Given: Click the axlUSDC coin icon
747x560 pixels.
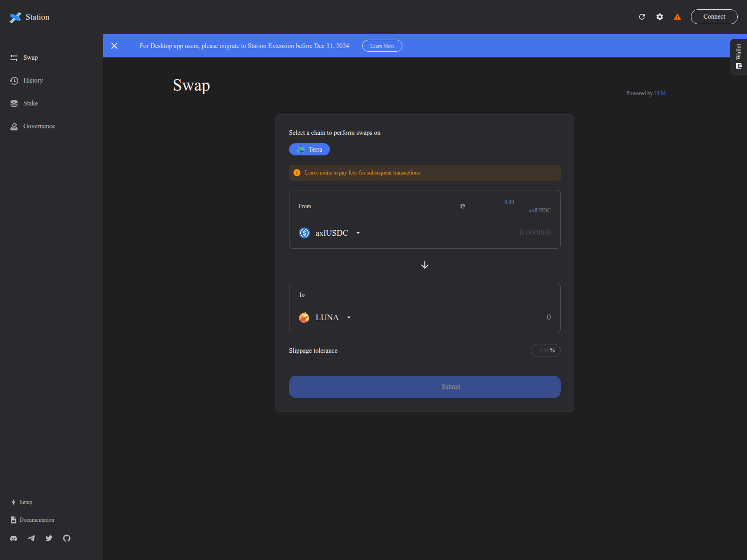Looking at the screenshot, I should [304, 233].
